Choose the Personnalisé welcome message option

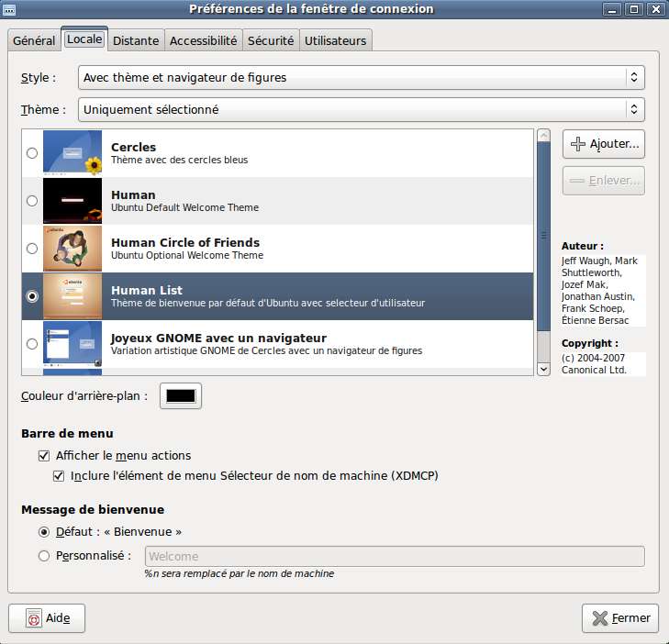pos(44,556)
